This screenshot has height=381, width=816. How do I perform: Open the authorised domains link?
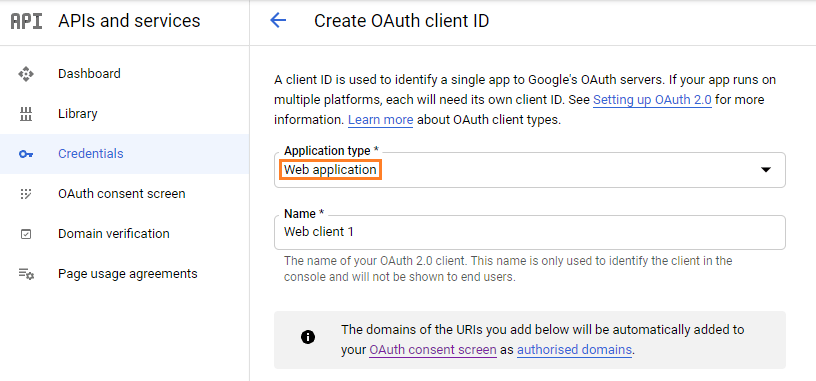pos(575,350)
